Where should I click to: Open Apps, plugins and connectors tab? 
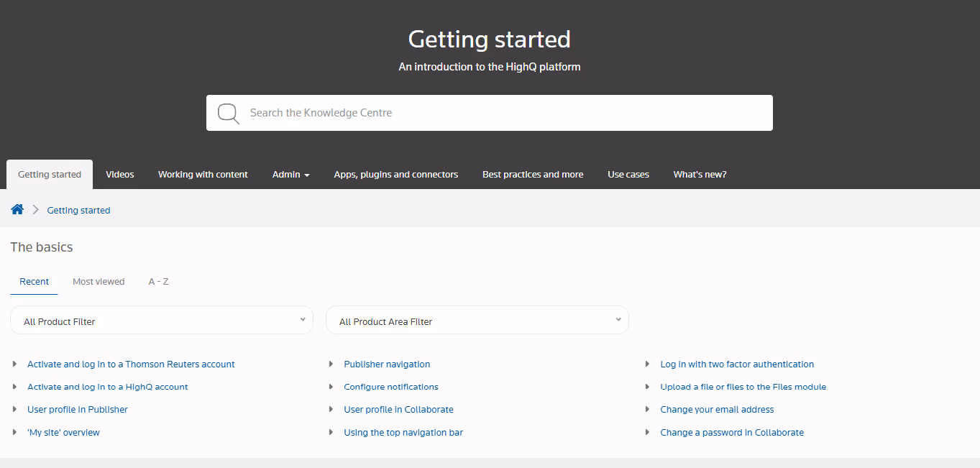click(x=396, y=174)
